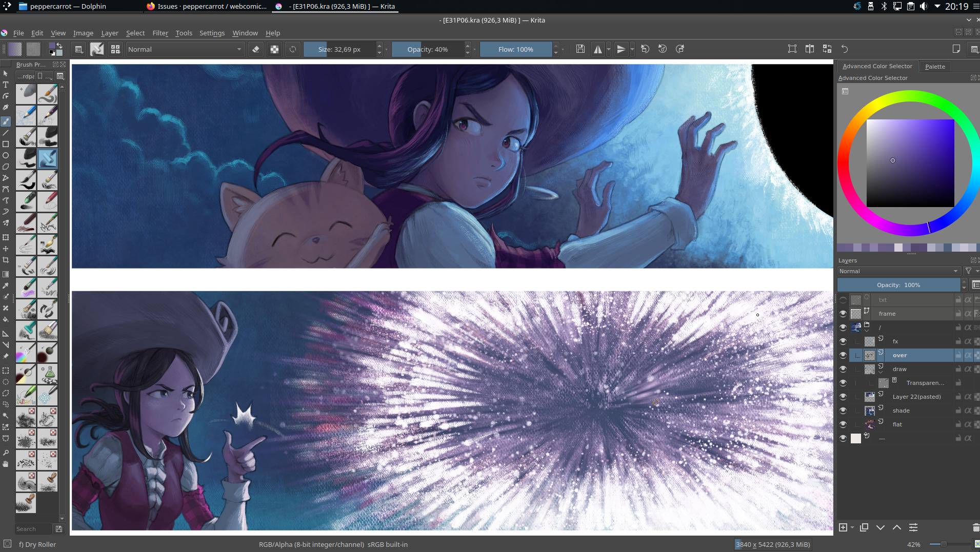The width and height of the screenshot is (980, 552).
Task: Select the Text tool in toolbox
Action: 6,85
